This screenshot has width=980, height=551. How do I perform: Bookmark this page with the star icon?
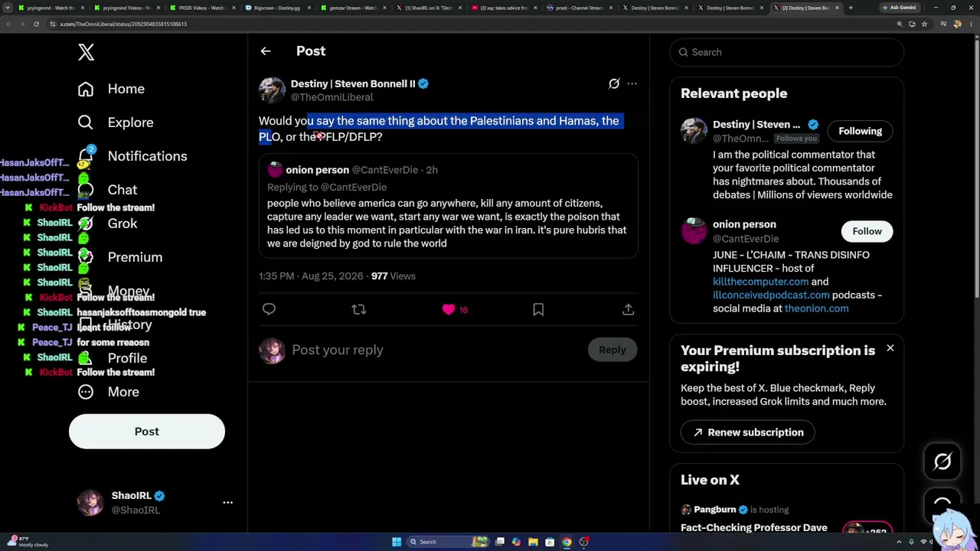click(924, 24)
